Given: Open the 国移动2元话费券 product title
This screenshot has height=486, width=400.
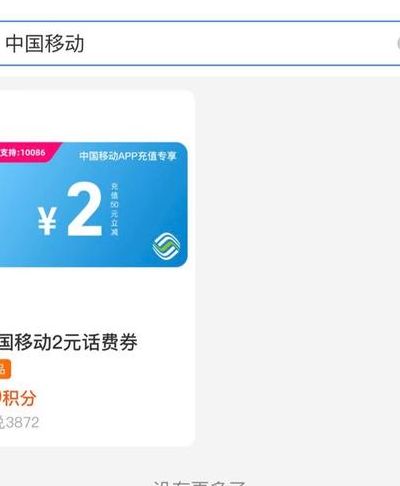Looking at the screenshot, I should click(x=68, y=342).
